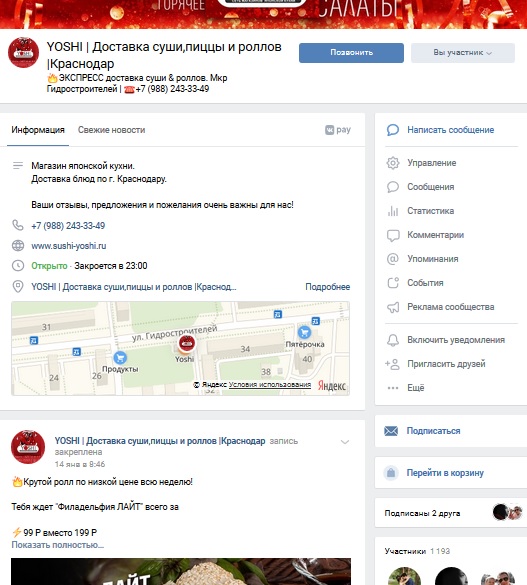
Task: Open the Ещё more actions item
Action: pos(416,388)
